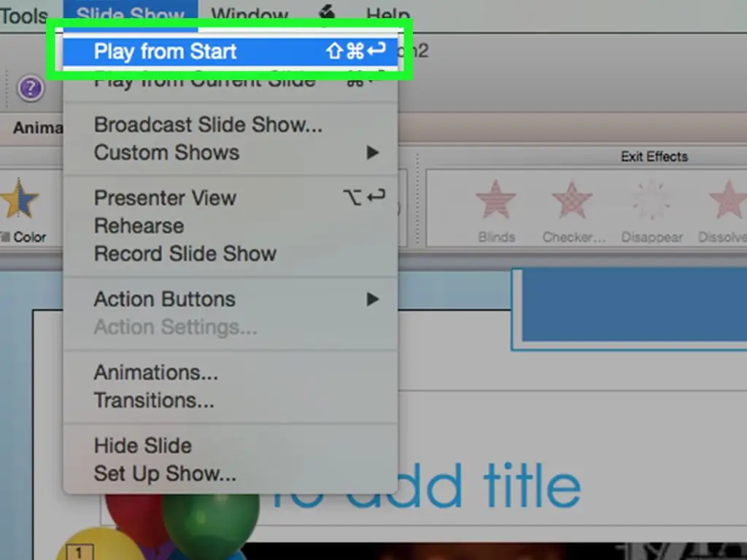Click the script menu icon in menu bar
This screenshot has width=747, height=560.
[x=328, y=12]
